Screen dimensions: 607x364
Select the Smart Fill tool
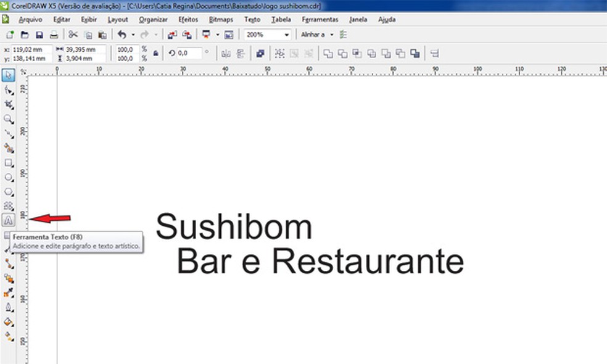pyautogui.click(x=9, y=148)
